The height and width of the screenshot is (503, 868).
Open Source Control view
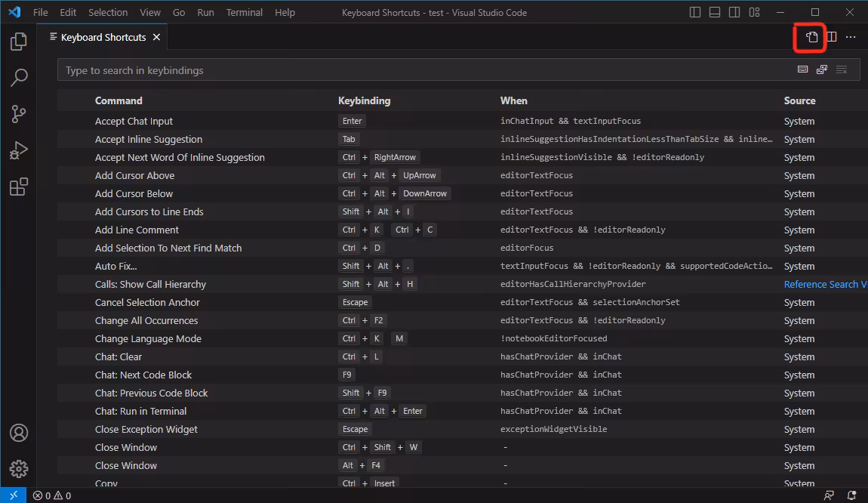18,114
